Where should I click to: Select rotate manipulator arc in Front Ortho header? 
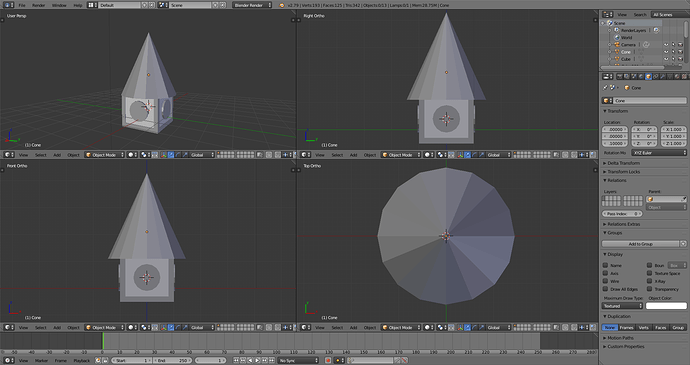[x=178, y=327]
